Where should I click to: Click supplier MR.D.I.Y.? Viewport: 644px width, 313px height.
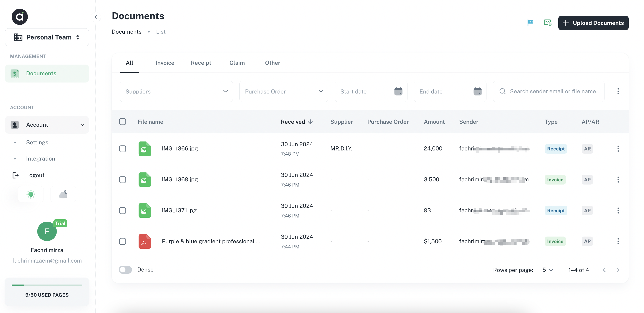tap(341, 148)
